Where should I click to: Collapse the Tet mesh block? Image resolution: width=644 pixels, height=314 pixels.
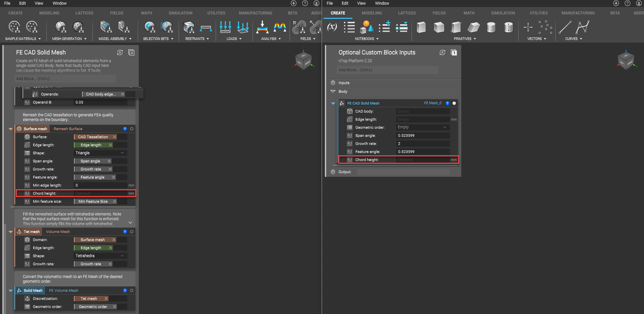click(10, 232)
